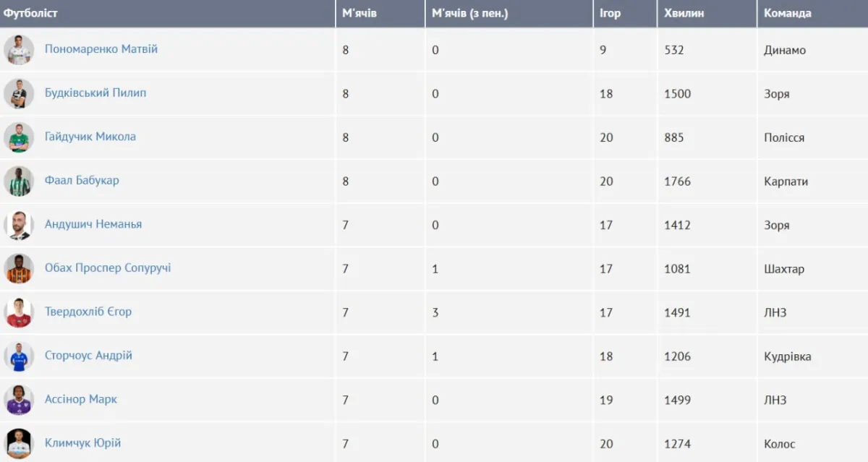Click Пономаренко Матвій's avatar photo

[19, 50]
